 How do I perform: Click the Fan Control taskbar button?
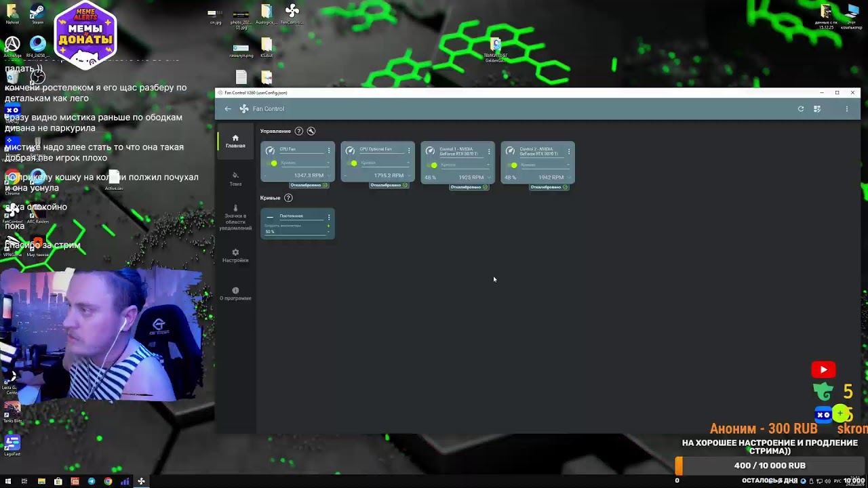pos(141,481)
